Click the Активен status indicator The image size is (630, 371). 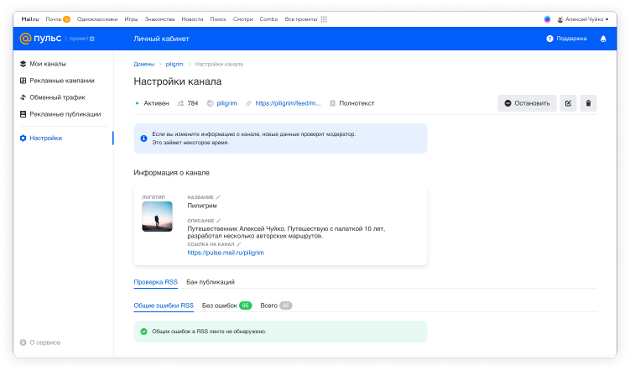(x=152, y=103)
